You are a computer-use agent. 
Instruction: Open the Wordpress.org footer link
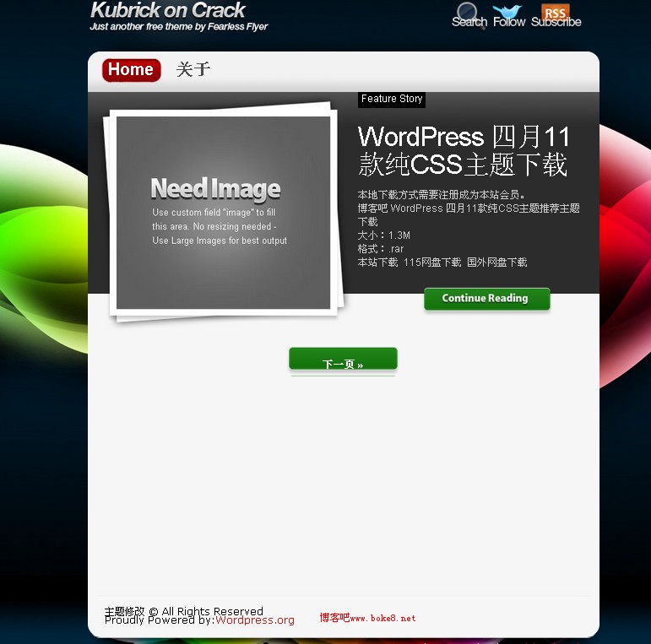pyautogui.click(x=254, y=620)
